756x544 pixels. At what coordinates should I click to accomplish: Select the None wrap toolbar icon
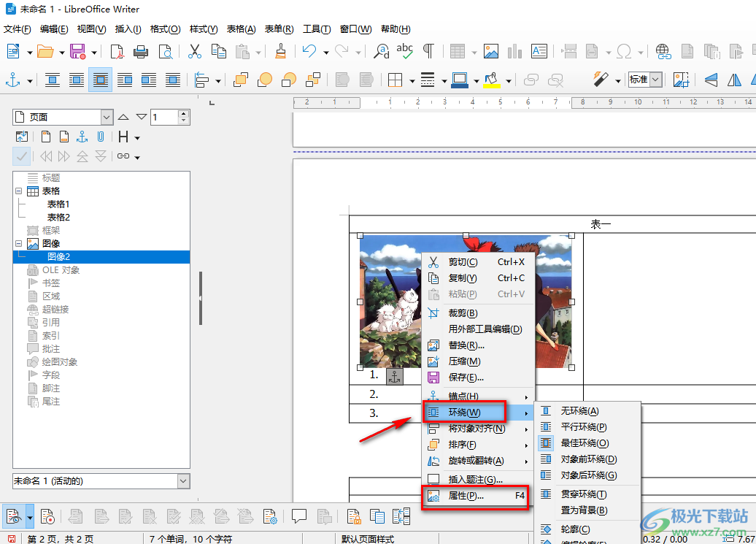click(x=53, y=80)
